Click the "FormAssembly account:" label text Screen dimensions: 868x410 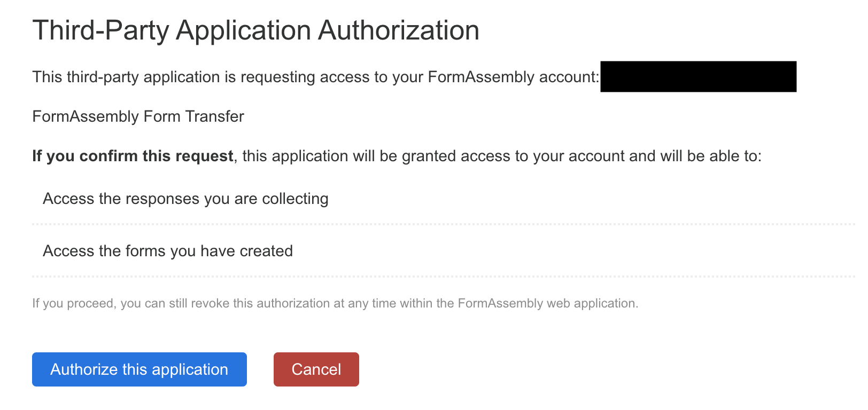[x=513, y=77]
